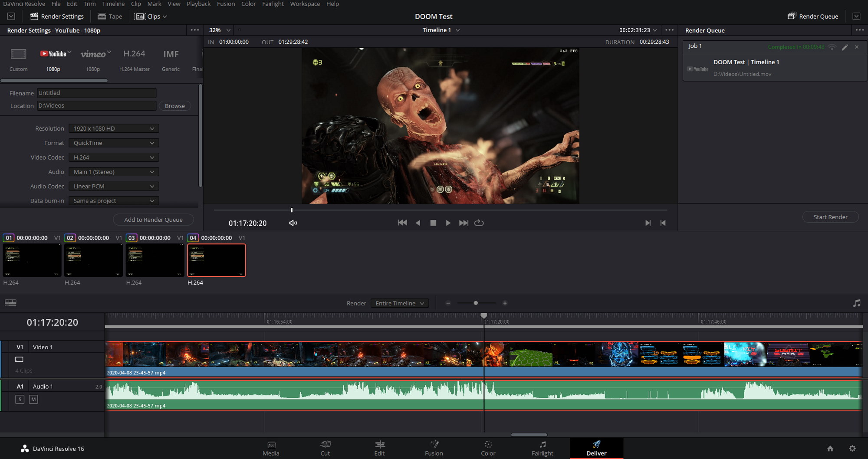Switch to the Media page
The width and height of the screenshot is (868, 459).
[271, 449]
